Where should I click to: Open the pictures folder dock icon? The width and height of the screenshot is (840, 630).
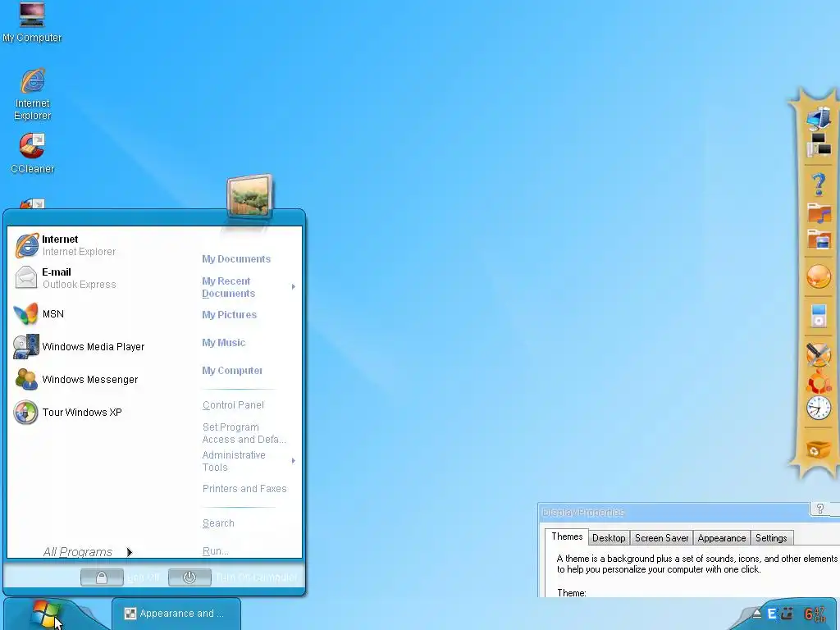(819, 240)
